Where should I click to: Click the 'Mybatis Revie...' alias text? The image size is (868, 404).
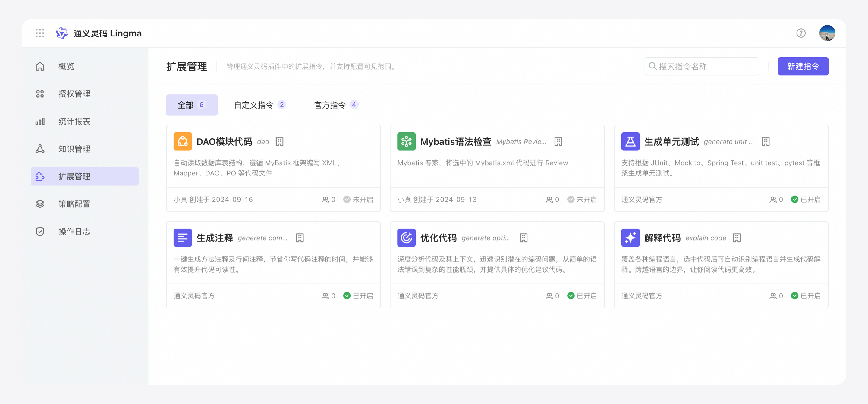point(521,141)
